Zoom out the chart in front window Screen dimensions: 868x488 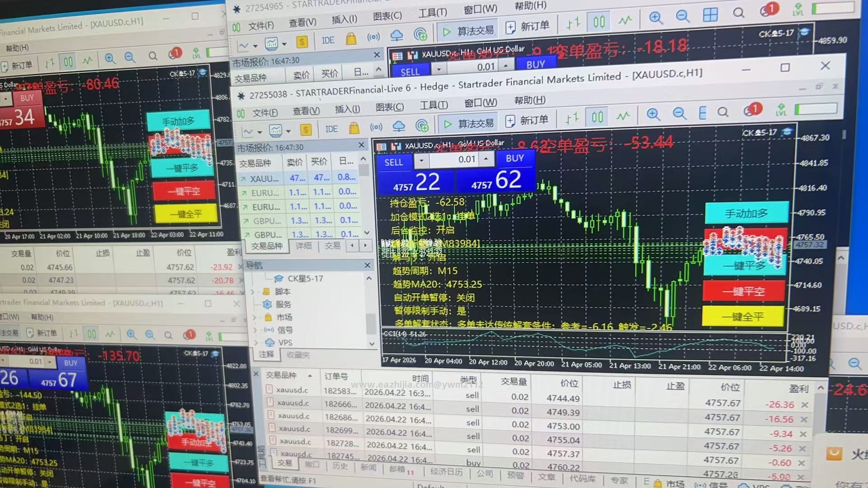[679, 113]
